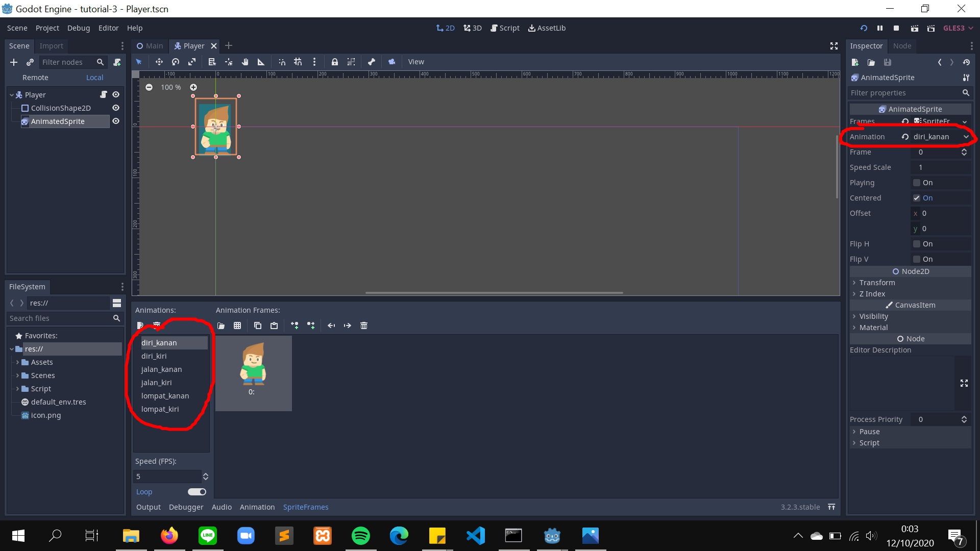Click the Load Resource folder icon in frames toolbar
The height and width of the screenshot is (551, 980).
pos(221,325)
